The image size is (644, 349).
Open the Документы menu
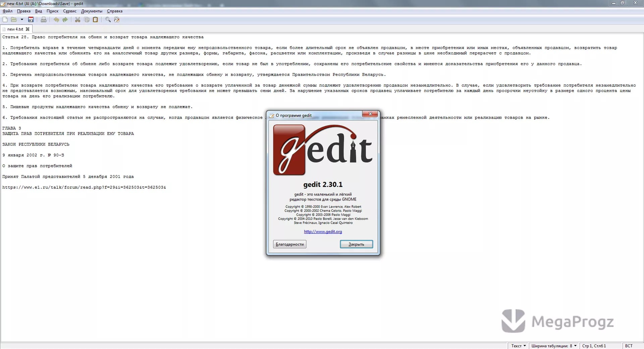pyautogui.click(x=92, y=11)
